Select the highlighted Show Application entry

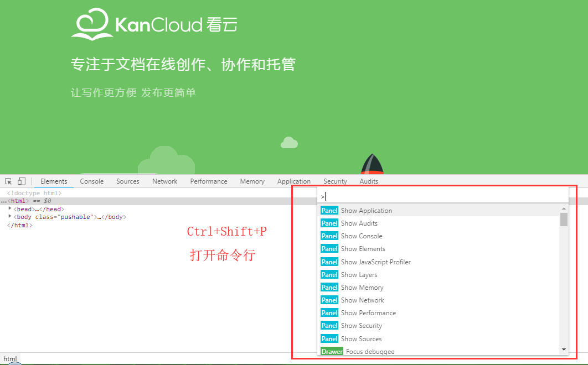pyautogui.click(x=365, y=210)
